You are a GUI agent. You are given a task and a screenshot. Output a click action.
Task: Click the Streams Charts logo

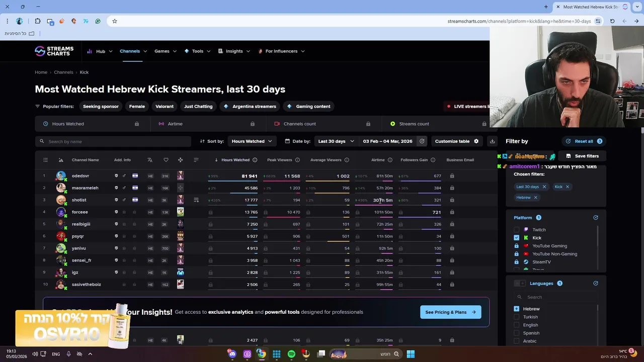[x=54, y=51]
